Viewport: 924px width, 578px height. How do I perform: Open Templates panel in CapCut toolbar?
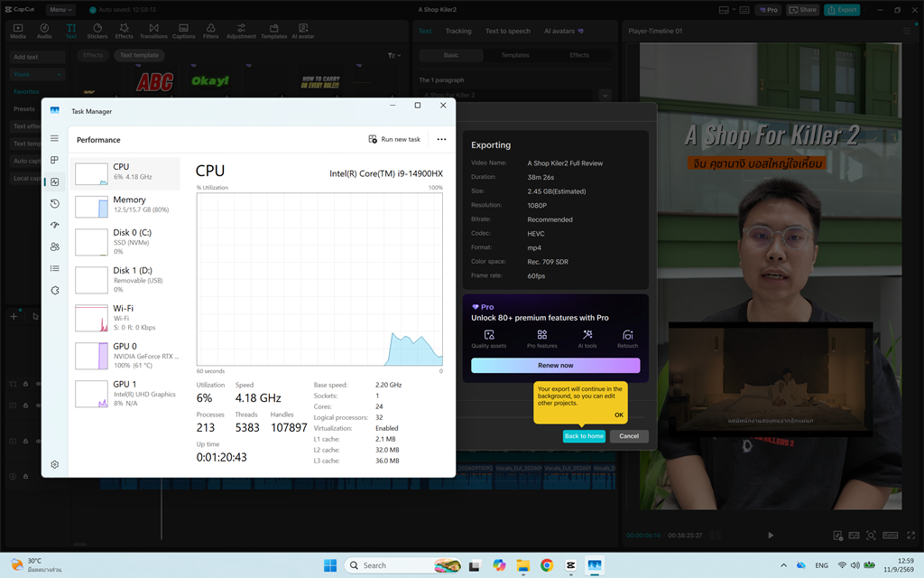pyautogui.click(x=273, y=32)
